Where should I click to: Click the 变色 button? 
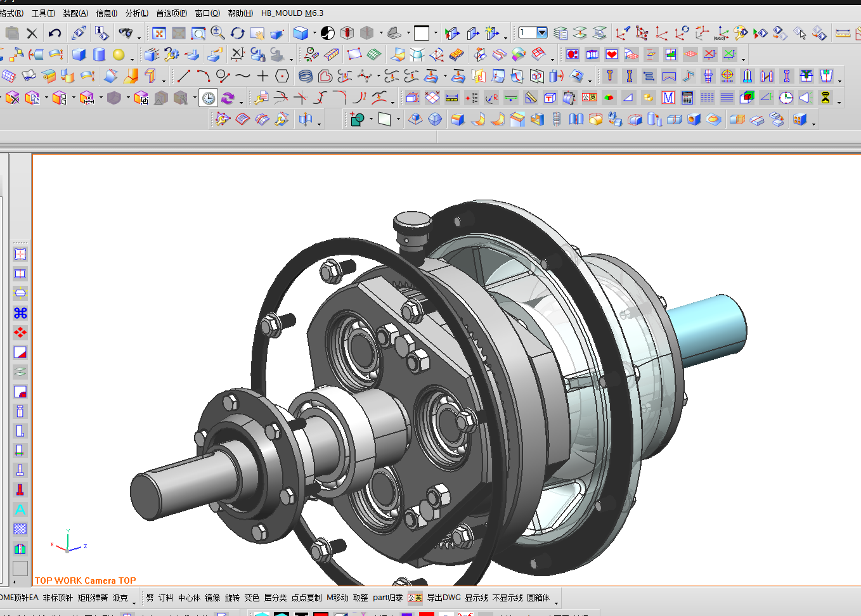click(252, 598)
